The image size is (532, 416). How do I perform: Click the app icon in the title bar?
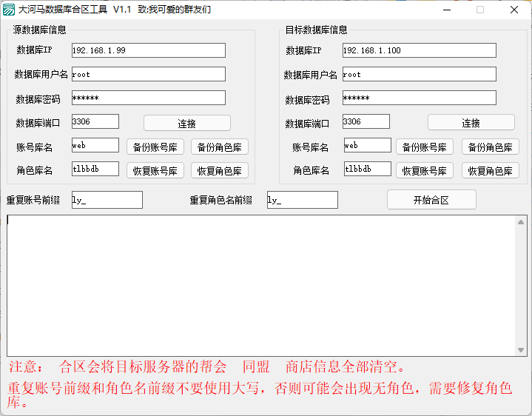point(9,10)
